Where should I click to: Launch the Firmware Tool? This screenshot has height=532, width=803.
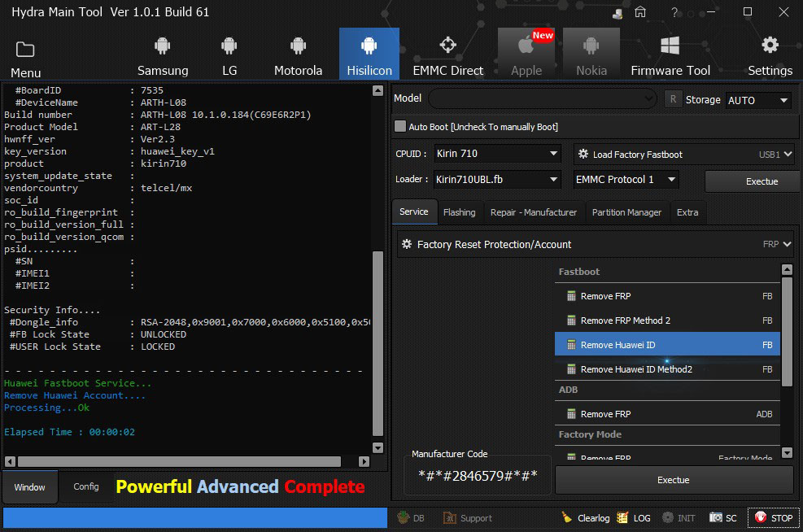click(x=670, y=55)
